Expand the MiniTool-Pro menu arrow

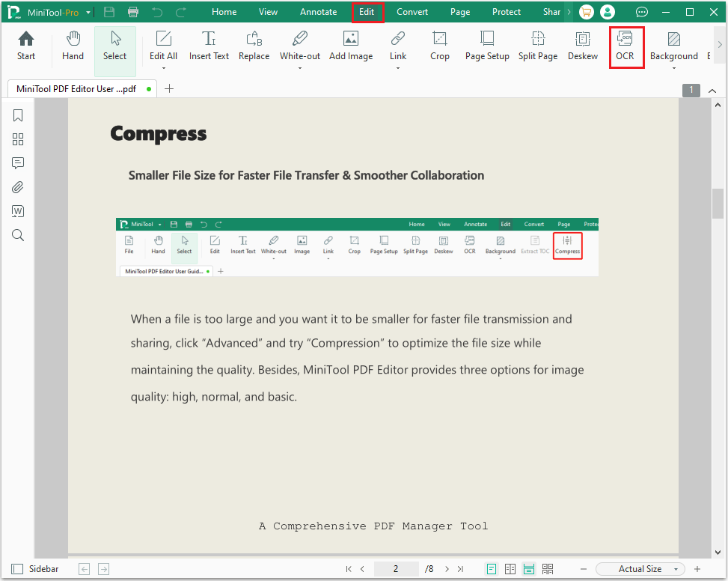(x=88, y=13)
